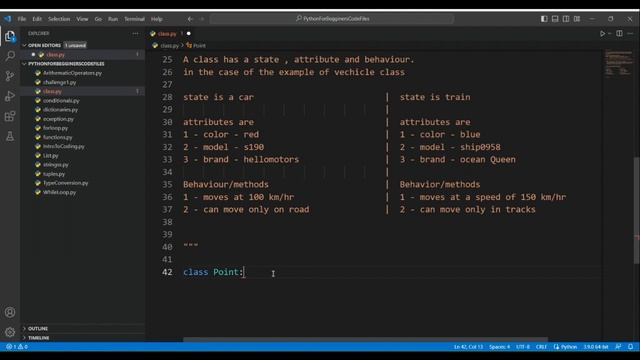Screen dimensions: 640x360
Task: Open TypeConversion.py in the file tree
Action: 66,183
